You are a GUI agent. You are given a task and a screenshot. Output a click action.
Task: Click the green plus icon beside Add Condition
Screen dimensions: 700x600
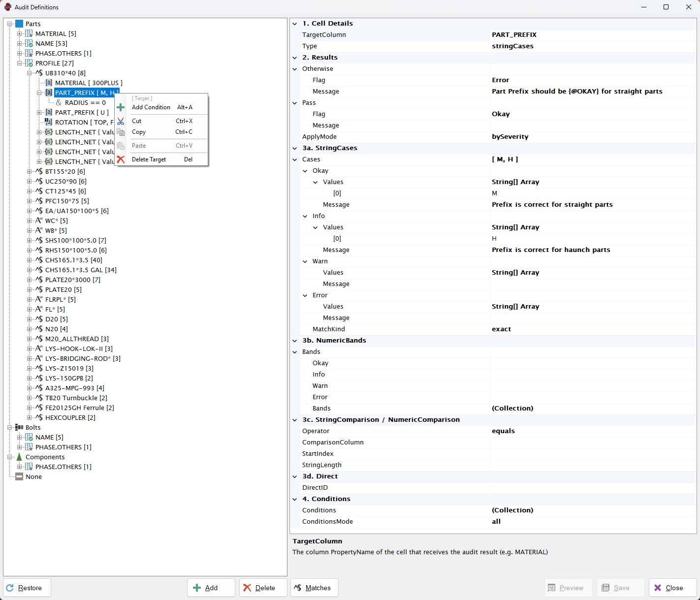[121, 107]
